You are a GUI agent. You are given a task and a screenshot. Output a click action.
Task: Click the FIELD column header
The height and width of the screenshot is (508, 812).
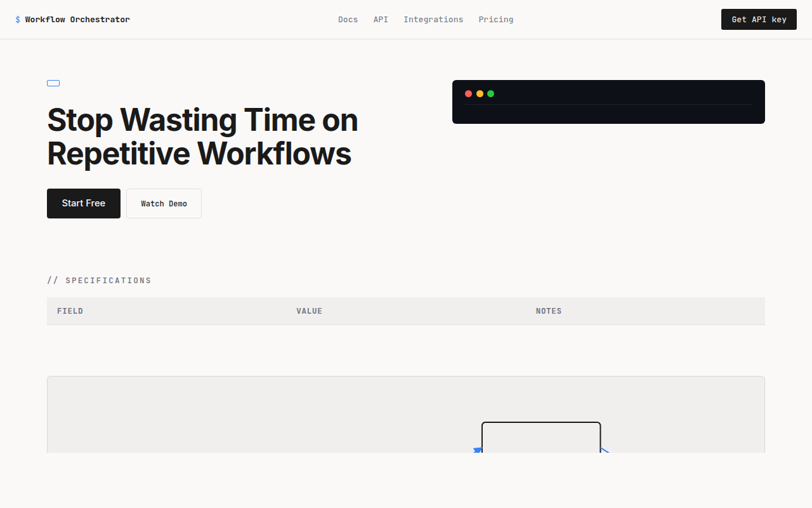70,311
